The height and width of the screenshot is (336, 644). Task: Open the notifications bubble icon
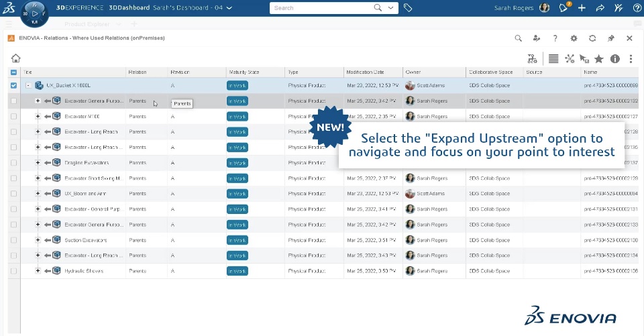click(x=563, y=8)
